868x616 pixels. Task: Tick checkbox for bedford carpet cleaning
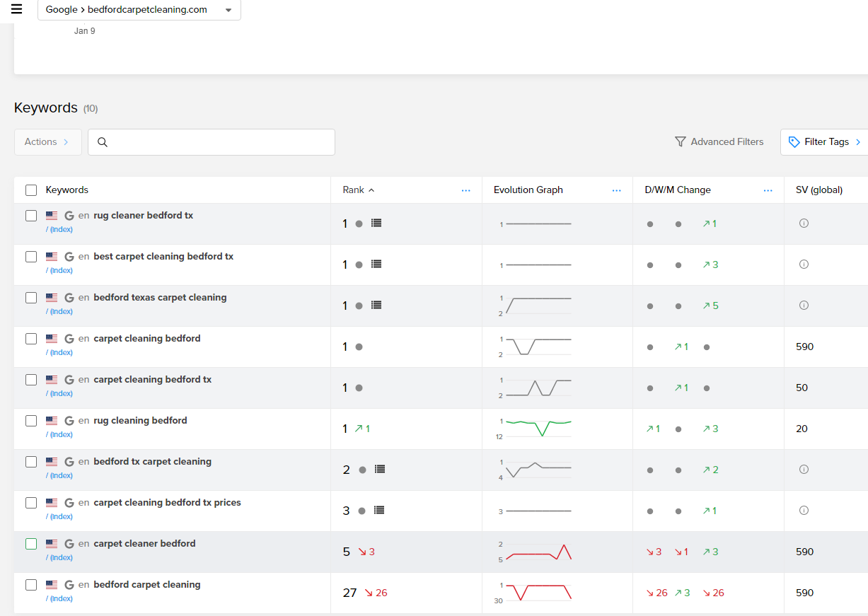(x=31, y=585)
